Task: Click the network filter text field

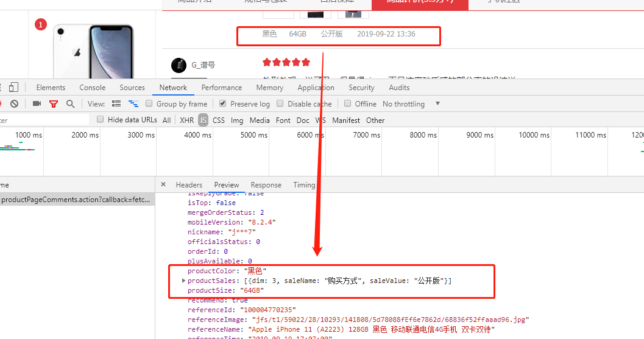Action: click(x=44, y=120)
